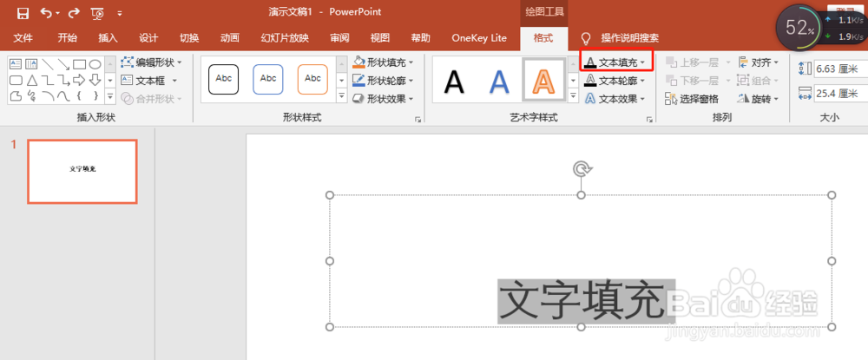Select the elbow connector shape

click(x=48, y=80)
